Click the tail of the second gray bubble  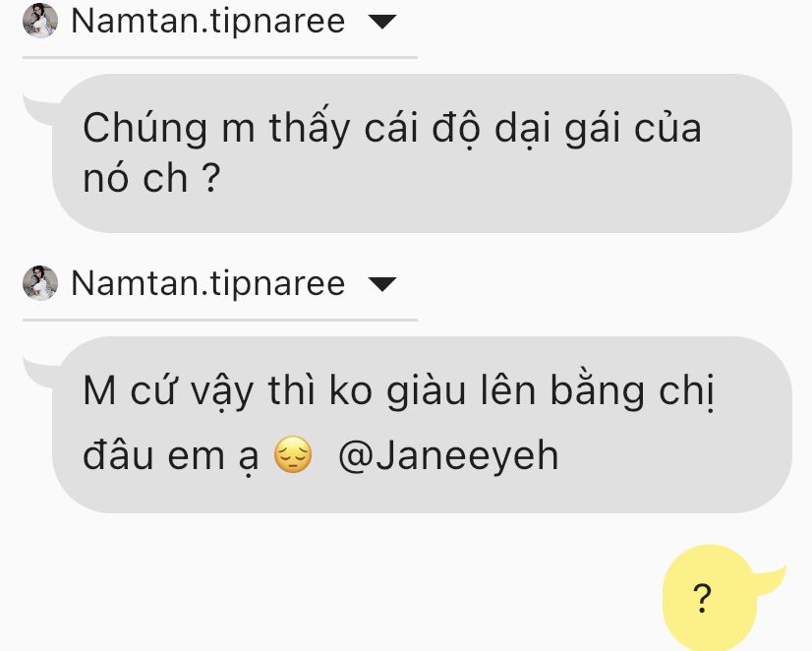point(40,372)
